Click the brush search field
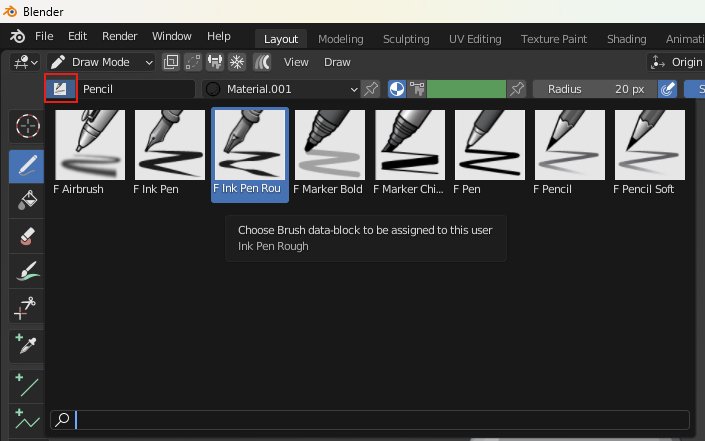 coord(370,420)
